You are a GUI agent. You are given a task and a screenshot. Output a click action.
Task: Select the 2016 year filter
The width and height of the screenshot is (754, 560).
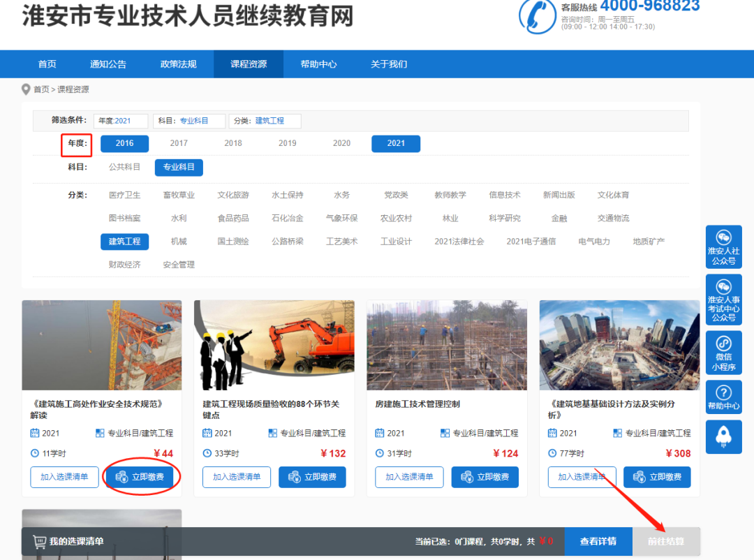pyautogui.click(x=124, y=143)
